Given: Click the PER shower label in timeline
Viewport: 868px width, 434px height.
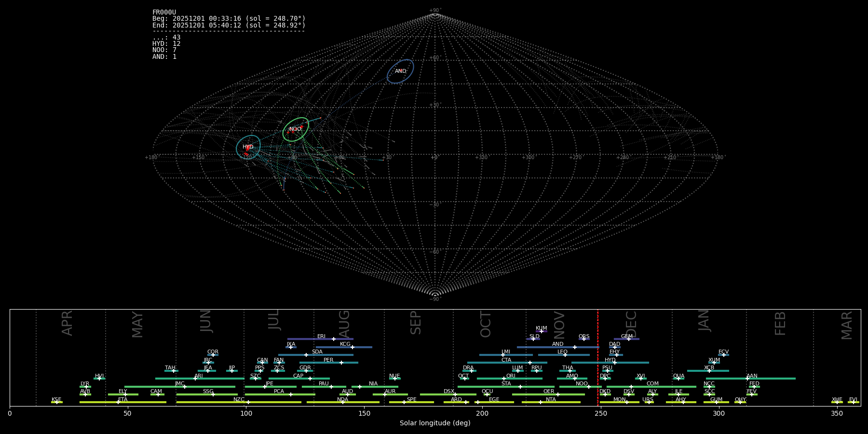Looking at the screenshot, I should 328,360.
